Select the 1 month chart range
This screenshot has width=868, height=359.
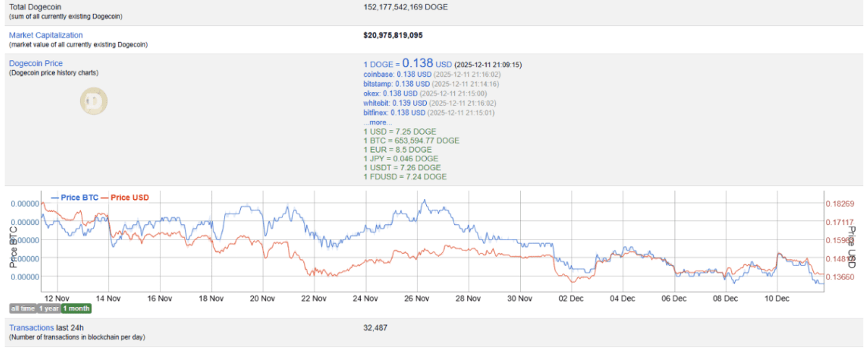point(76,308)
